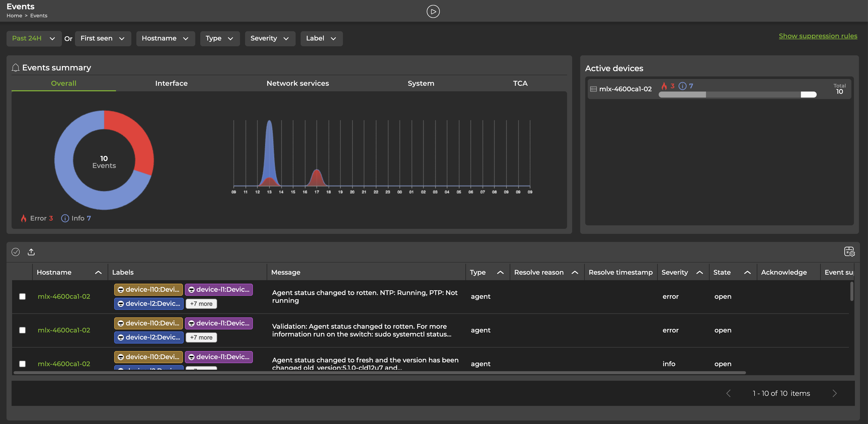Click the play button in the top header
The height and width of the screenshot is (424, 868).
433,11
